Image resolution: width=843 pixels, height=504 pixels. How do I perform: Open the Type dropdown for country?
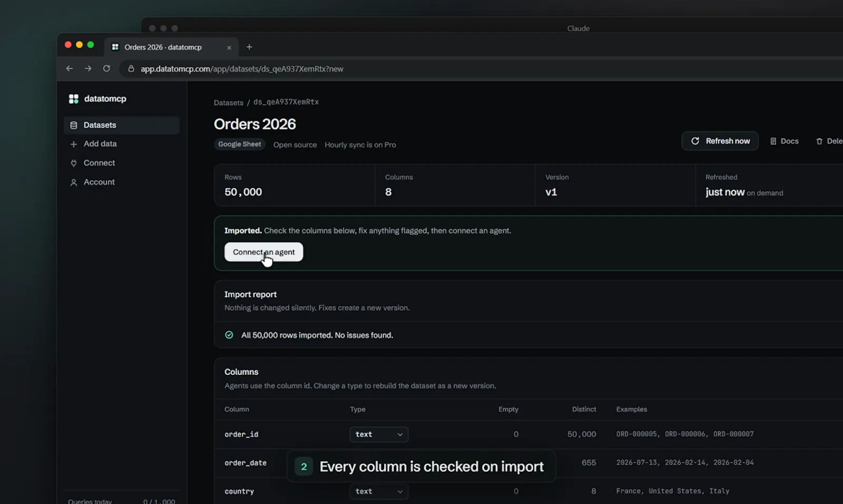point(379,491)
